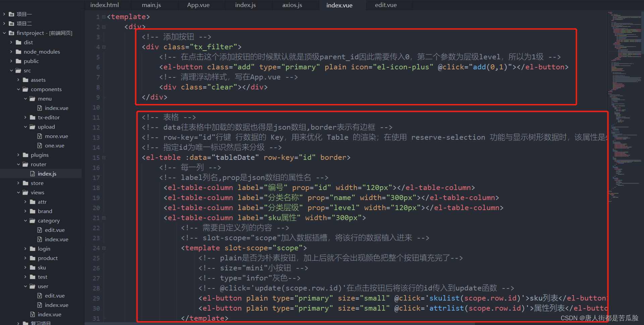This screenshot has width=644, height=325.
Task: Click the src open-folder icon
Action: 18,70
